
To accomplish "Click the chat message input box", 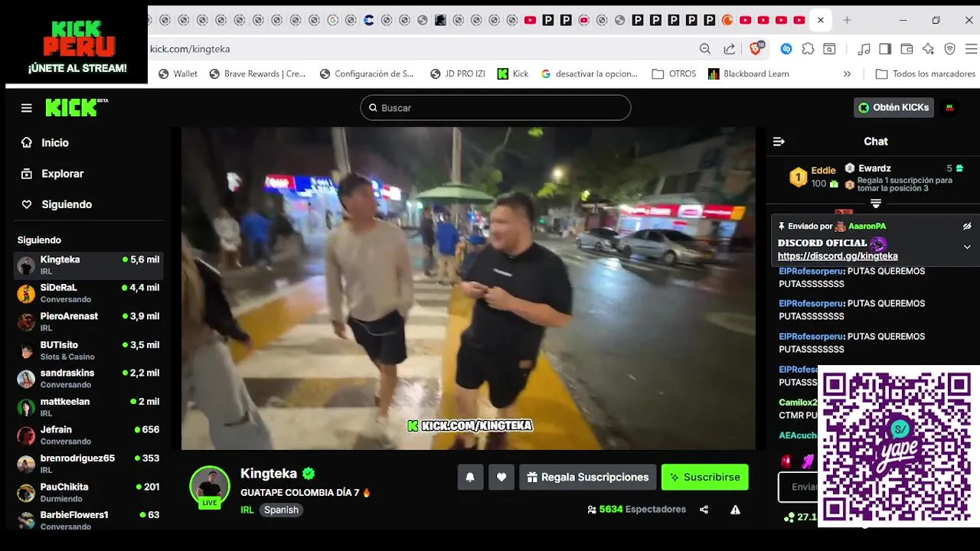I will [x=798, y=487].
